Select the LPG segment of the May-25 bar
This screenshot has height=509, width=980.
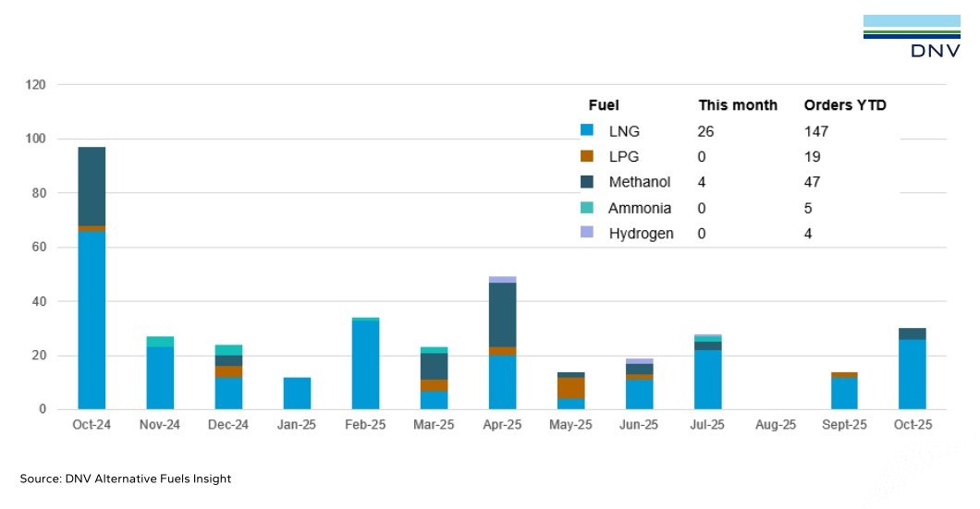pos(570,388)
